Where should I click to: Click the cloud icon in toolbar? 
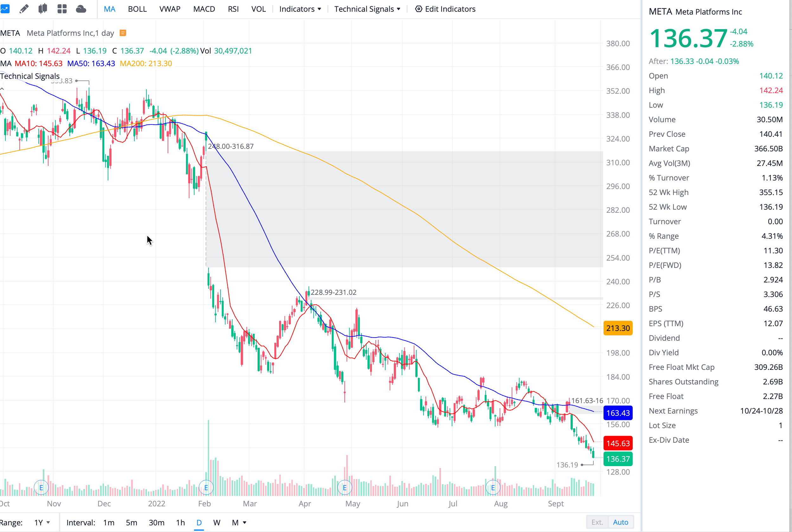click(x=81, y=9)
